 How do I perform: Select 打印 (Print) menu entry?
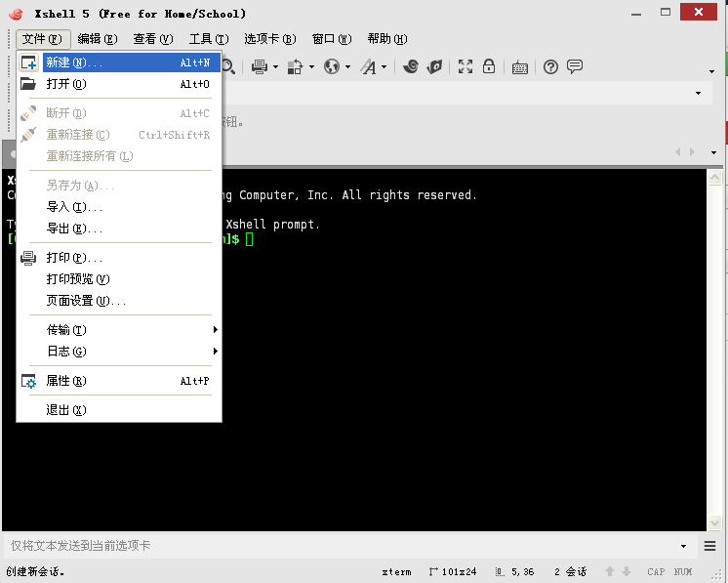click(119, 258)
